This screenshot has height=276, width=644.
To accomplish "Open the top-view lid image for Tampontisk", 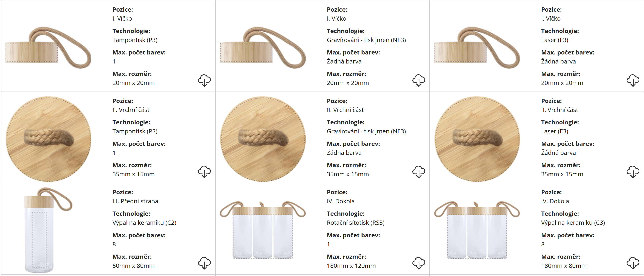I will (x=48, y=139).
